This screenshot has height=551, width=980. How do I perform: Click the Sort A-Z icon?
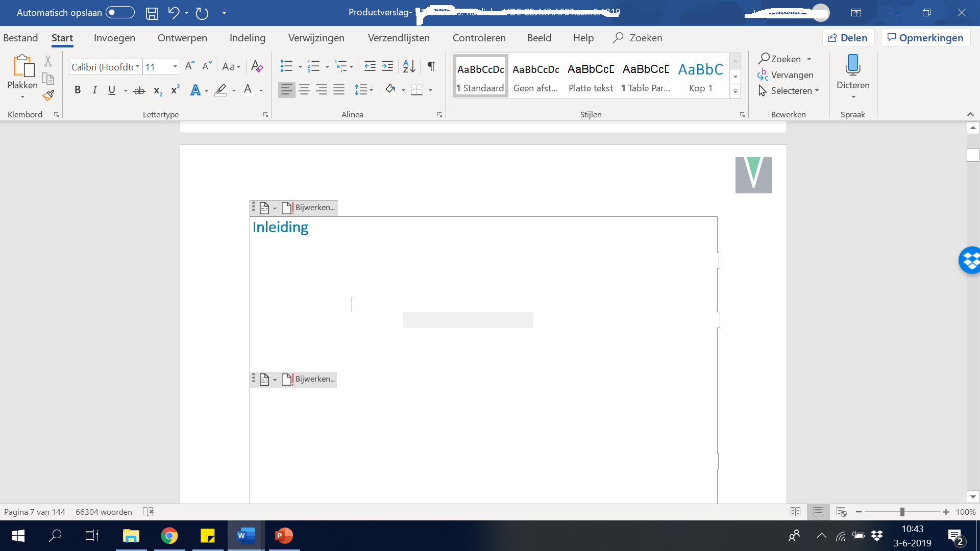(x=409, y=66)
